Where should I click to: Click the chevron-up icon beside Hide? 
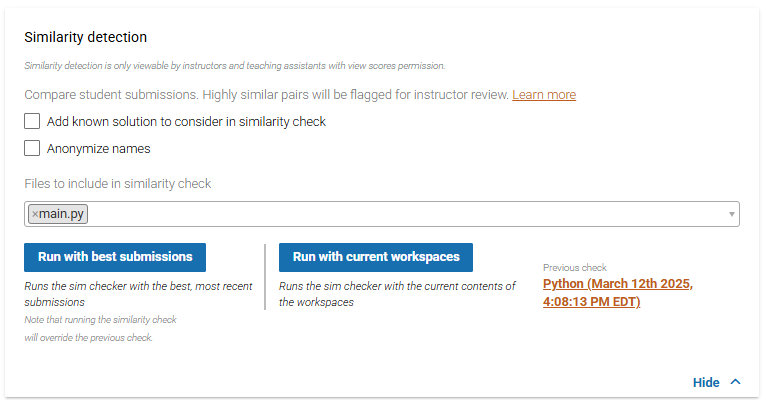[x=735, y=382]
